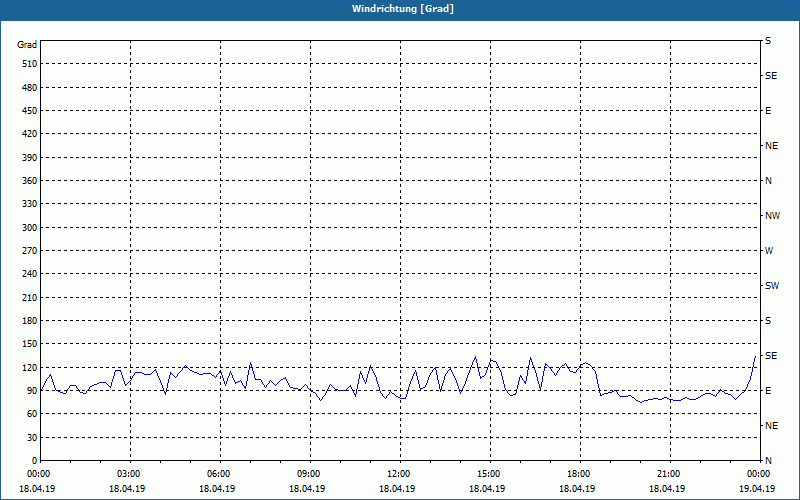Select the 90 degree axis label
The width and height of the screenshot is (800, 500).
pyautogui.click(x=32, y=391)
